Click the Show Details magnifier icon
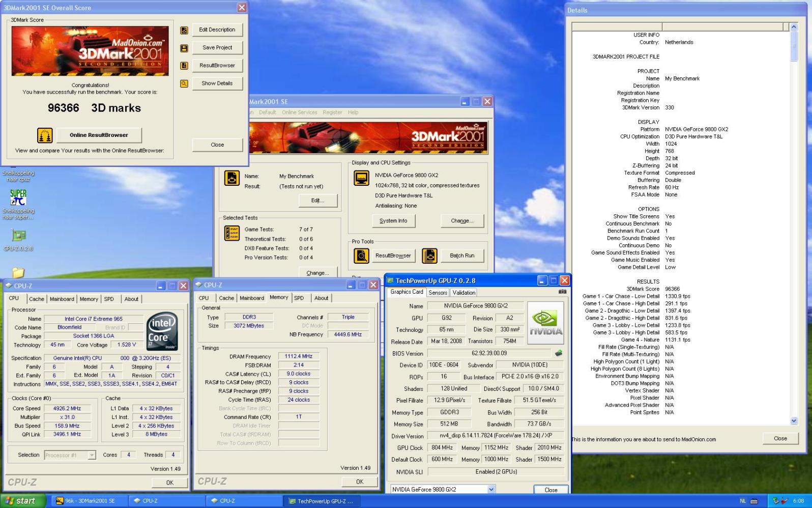The width and height of the screenshot is (812, 508). [184, 83]
